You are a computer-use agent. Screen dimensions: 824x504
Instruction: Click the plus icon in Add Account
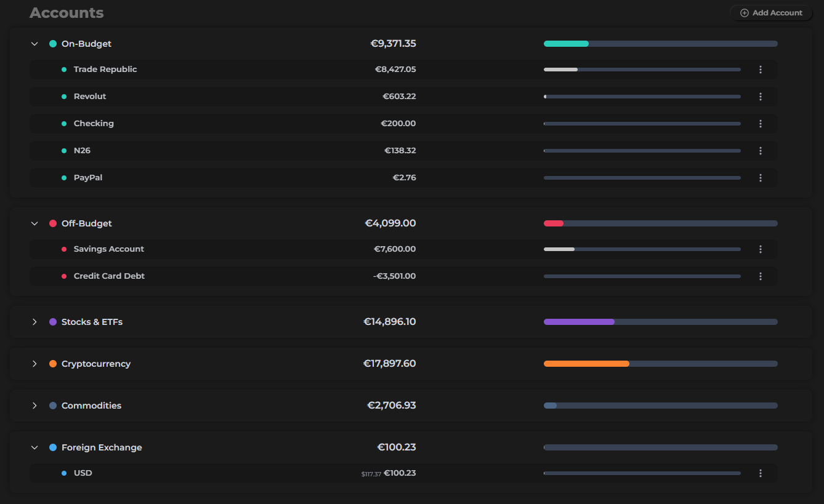(743, 12)
